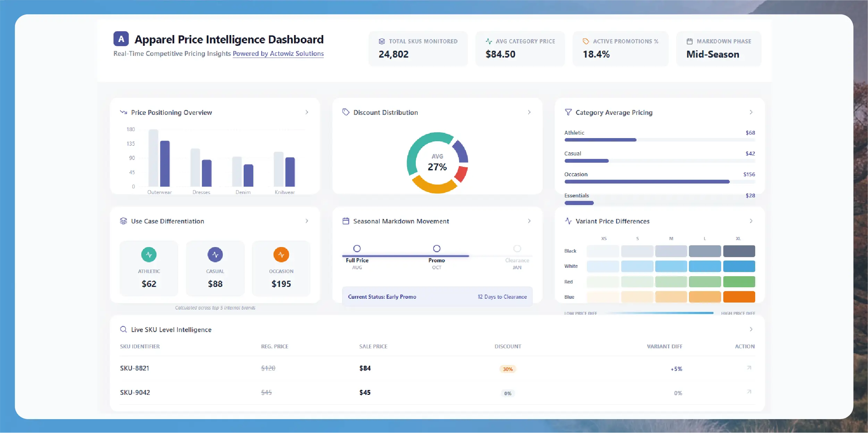Click the Discount Distribution tag icon

point(346,112)
